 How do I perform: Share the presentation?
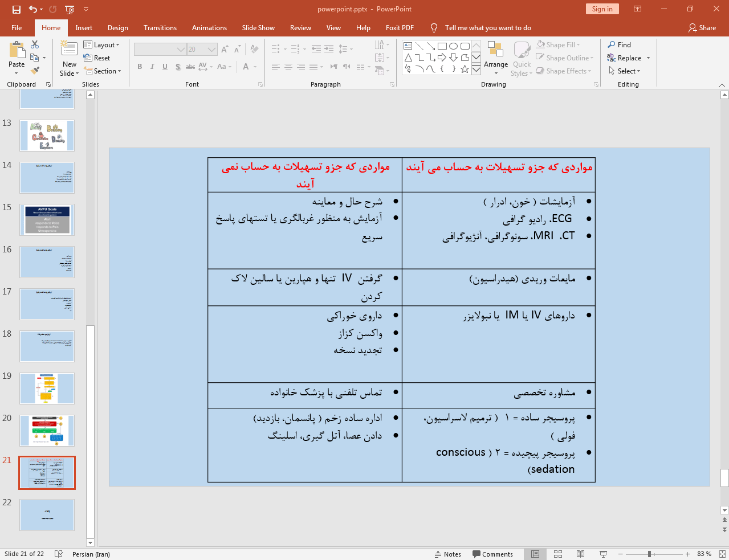pos(702,27)
